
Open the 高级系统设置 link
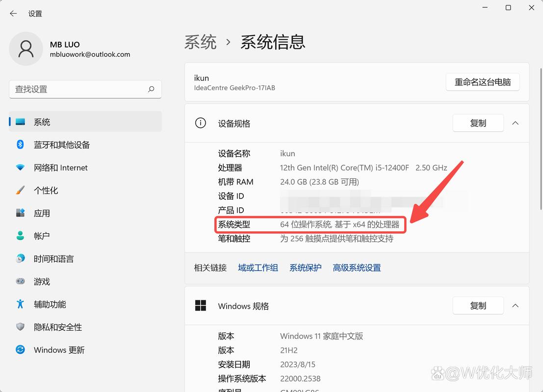357,268
